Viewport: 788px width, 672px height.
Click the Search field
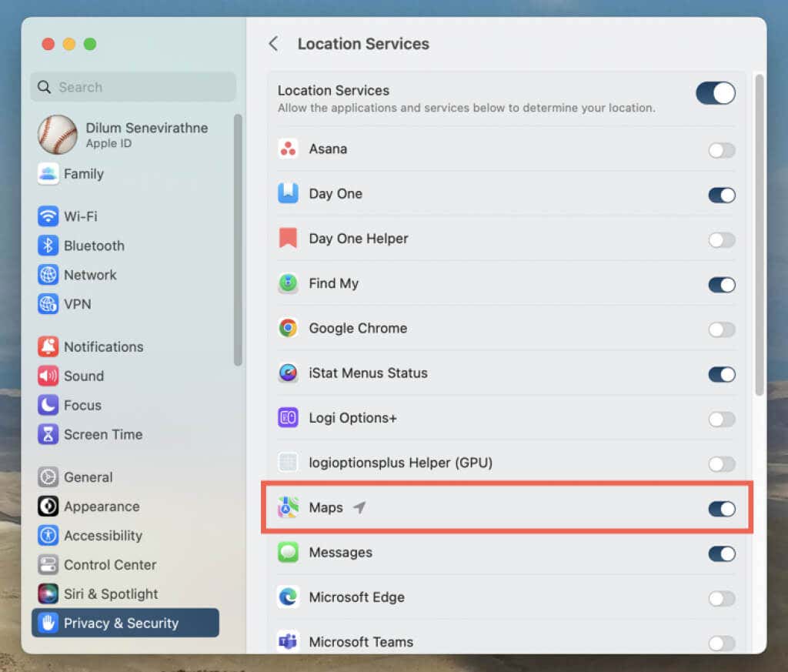[133, 87]
